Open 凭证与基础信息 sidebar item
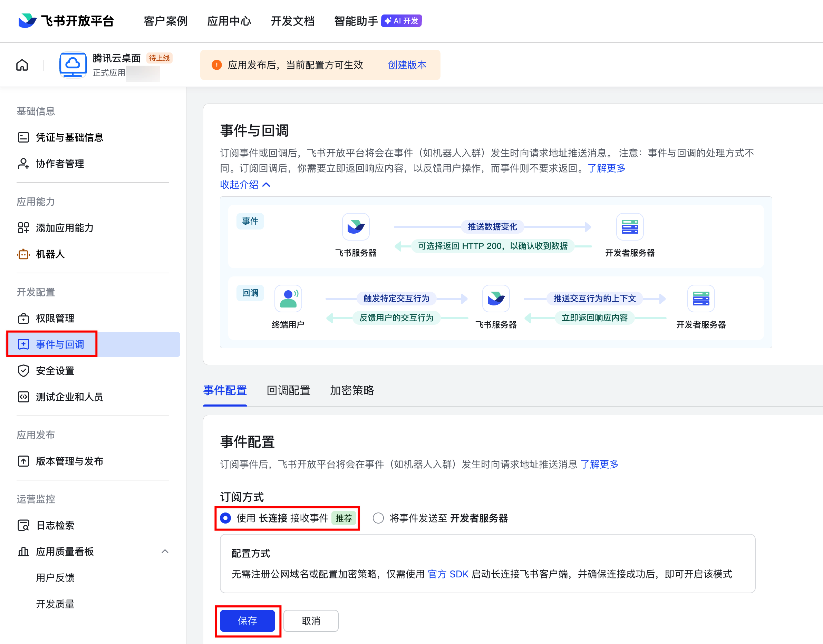 (x=69, y=137)
